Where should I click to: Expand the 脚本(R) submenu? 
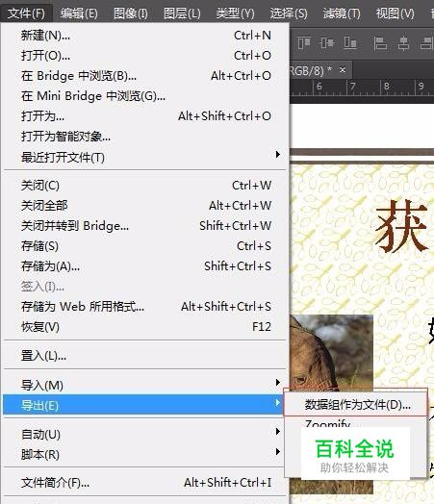pos(144,455)
